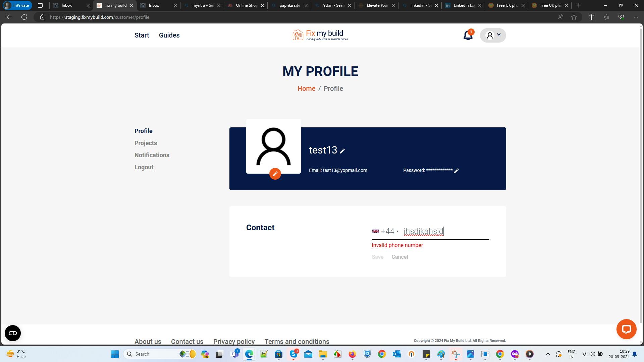The width and height of the screenshot is (644, 362).
Task: Click the Home breadcrumb link
Action: point(306,88)
